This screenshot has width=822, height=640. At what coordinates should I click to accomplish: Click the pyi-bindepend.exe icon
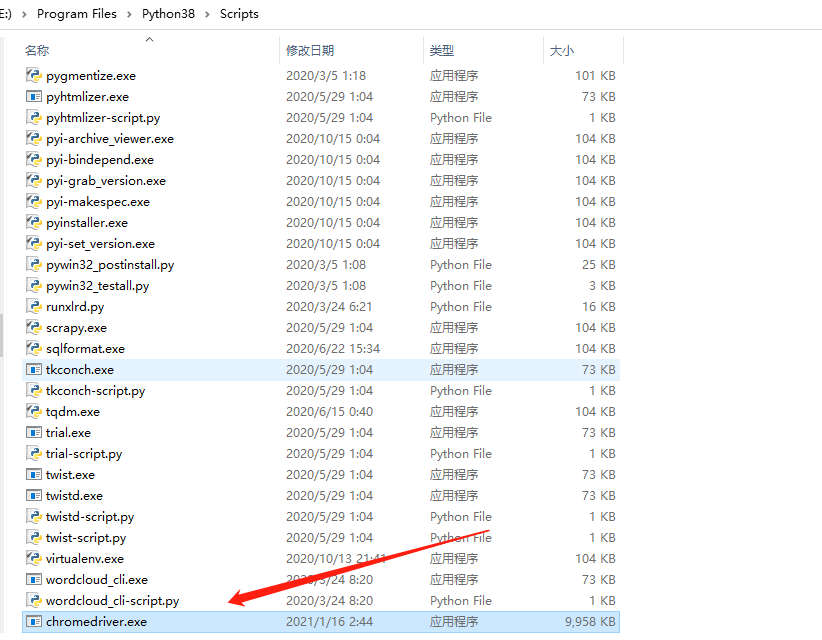34,159
